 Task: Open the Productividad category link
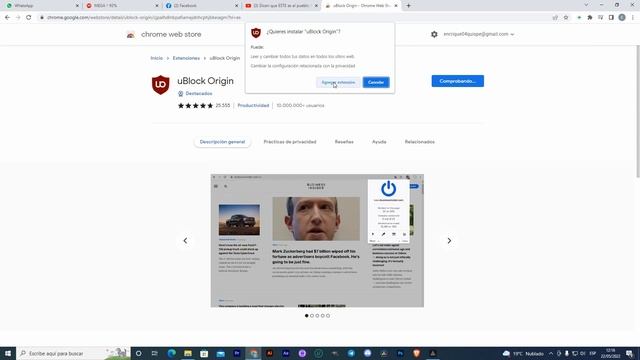click(253, 105)
